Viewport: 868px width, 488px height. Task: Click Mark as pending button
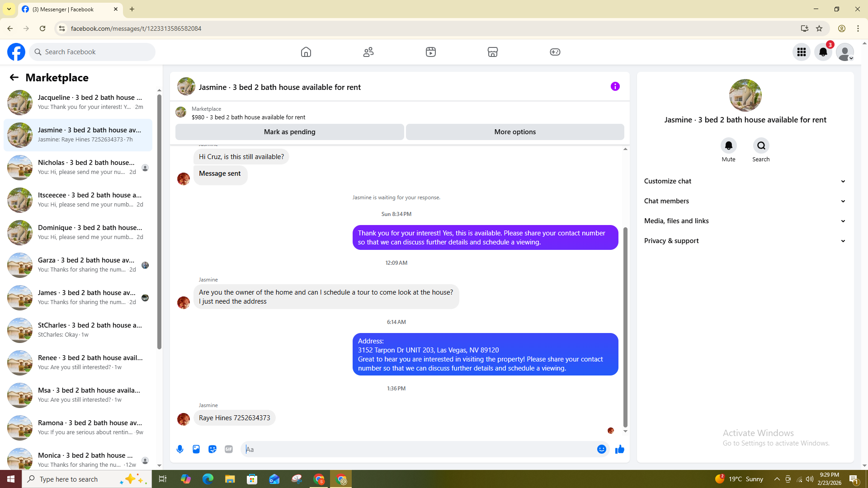tap(289, 132)
